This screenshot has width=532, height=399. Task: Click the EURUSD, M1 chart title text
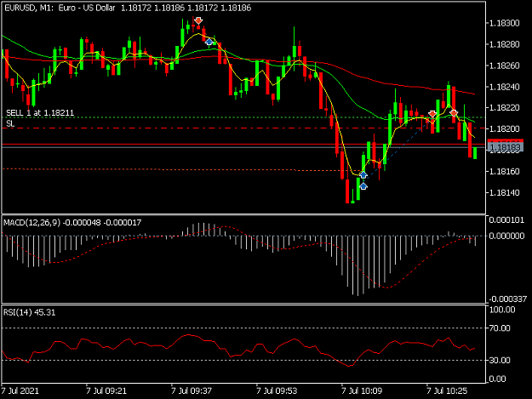[x=128, y=8]
